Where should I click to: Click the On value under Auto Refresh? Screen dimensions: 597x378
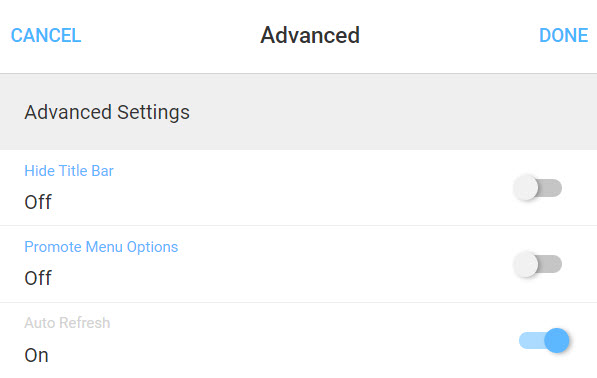coord(37,356)
